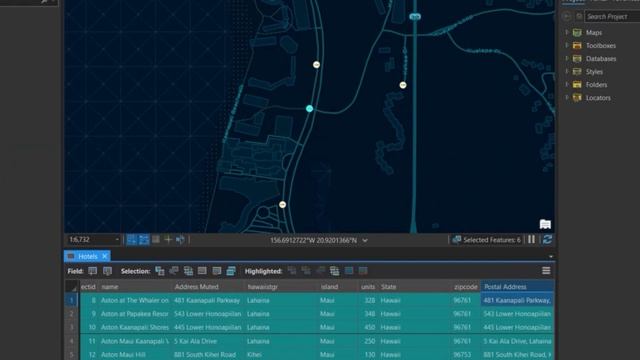The width and height of the screenshot is (640, 360).
Task: Toggle the inference crosshair icon below map
Action: coord(168,240)
